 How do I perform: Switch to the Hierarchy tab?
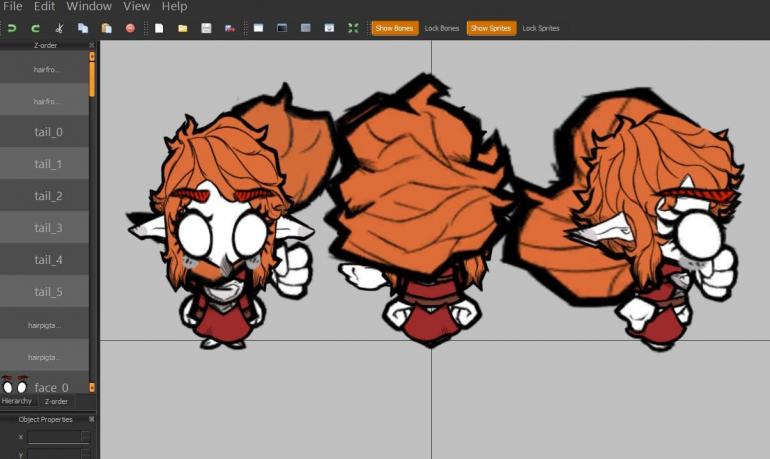tap(17, 401)
